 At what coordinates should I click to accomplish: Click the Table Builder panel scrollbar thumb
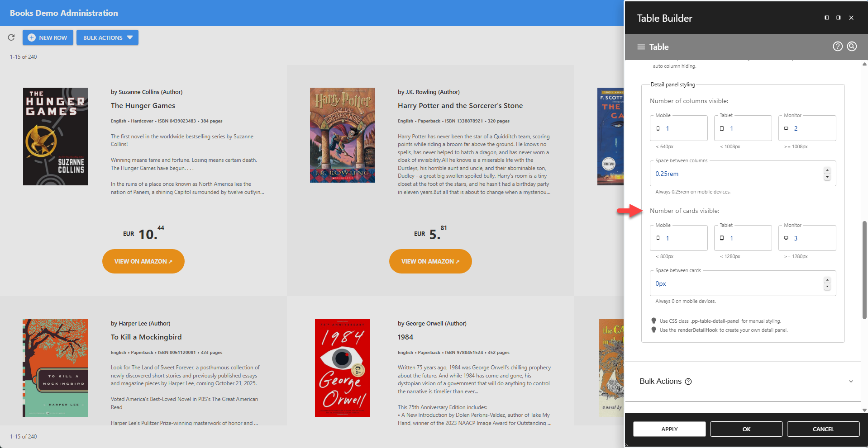coord(864,270)
